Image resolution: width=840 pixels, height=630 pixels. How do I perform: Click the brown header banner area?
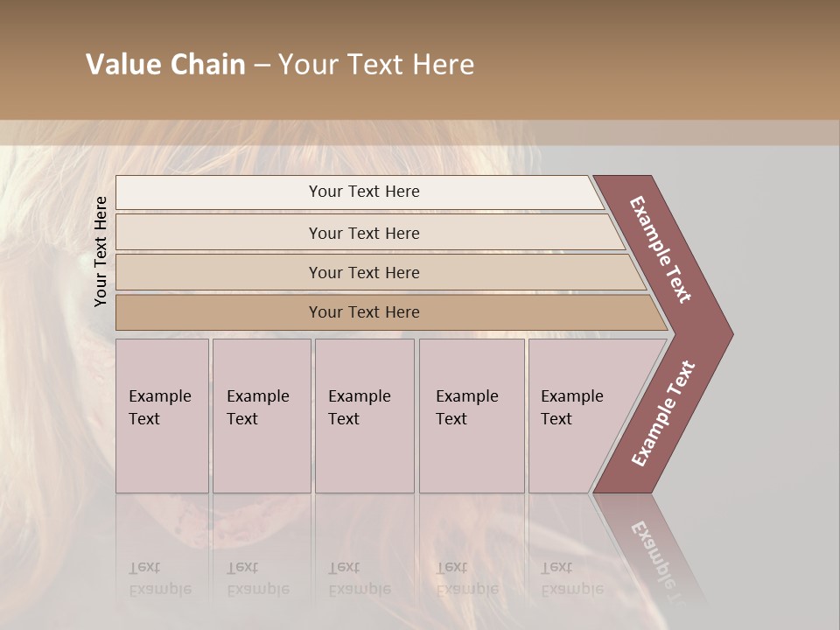pyautogui.click(x=420, y=59)
